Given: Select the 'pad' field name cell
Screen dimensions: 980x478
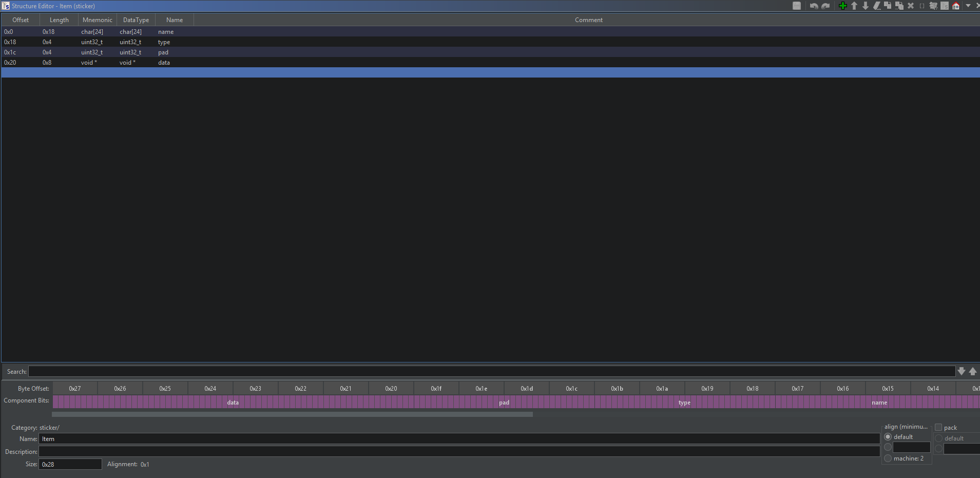Looking at the screenshot, I should [175, 52].
